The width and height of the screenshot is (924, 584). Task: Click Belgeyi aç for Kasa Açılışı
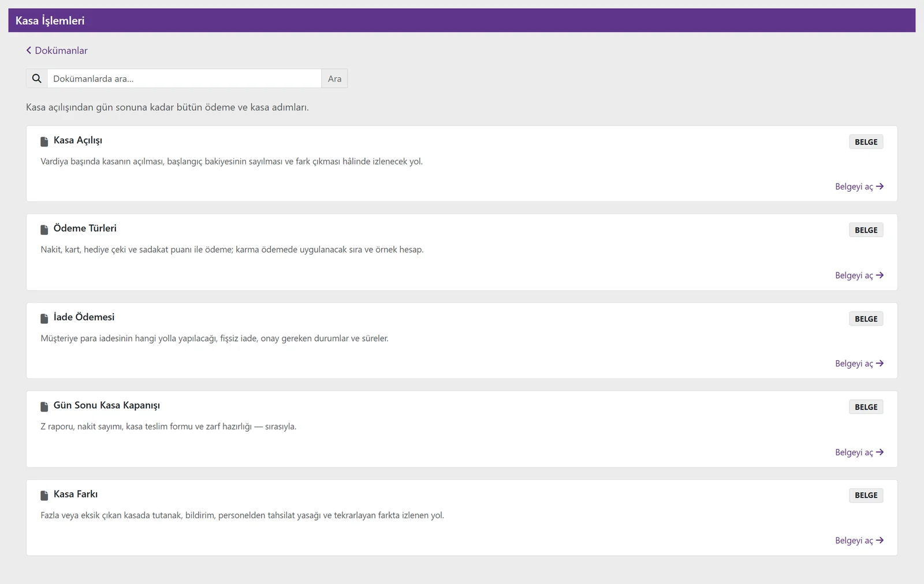click(859, 187)
